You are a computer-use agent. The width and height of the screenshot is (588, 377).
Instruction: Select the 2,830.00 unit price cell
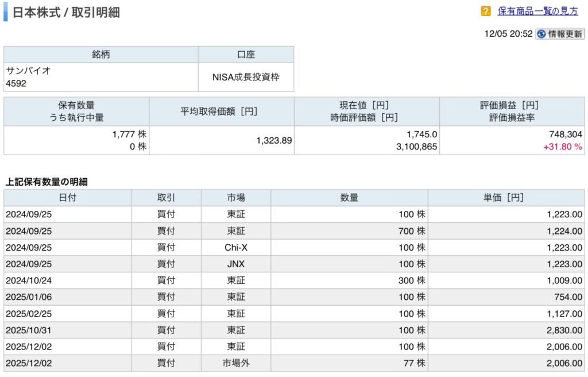pos(564,330)
